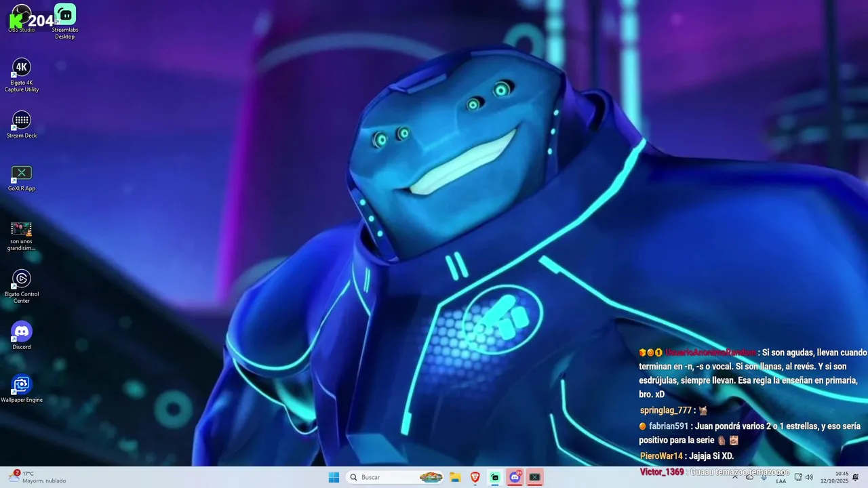Open Elgato Control Center shortcut
This screenshot has height=488, width=868.
click(22, 287)
